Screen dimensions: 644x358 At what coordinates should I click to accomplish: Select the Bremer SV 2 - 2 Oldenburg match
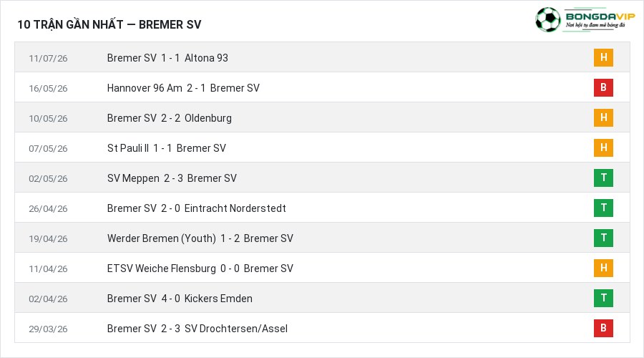[169, 118]
